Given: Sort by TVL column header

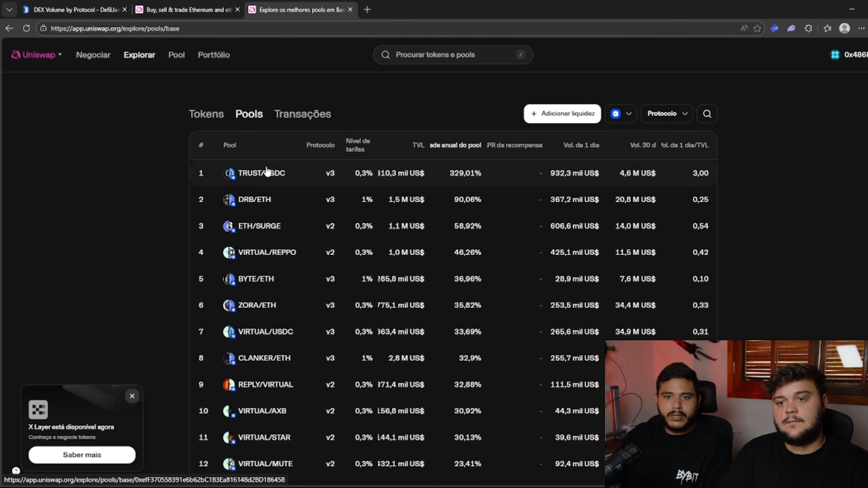Looking at the screenshot, I should (x=418, y=145).
